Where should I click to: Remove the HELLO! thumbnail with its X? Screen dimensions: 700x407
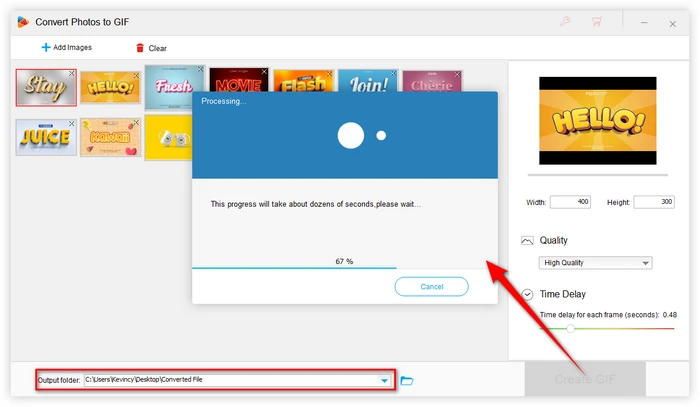coord(136,76)
